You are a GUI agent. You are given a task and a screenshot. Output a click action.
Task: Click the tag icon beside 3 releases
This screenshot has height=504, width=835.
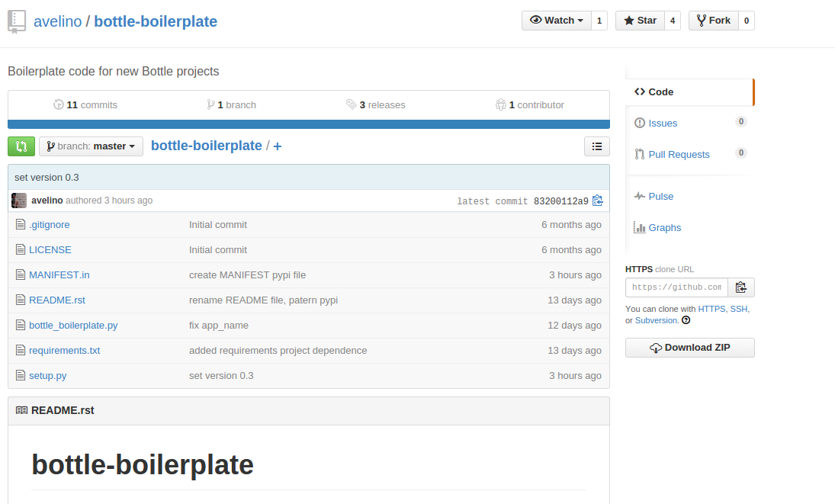[x=352, y=105]
